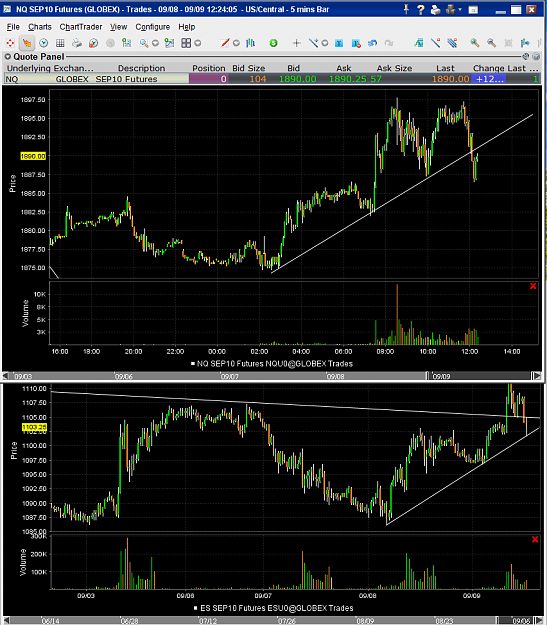Click the yellow 1890.00 price label on NQ axis
The image size is (547, 625).
pos(33,156)
